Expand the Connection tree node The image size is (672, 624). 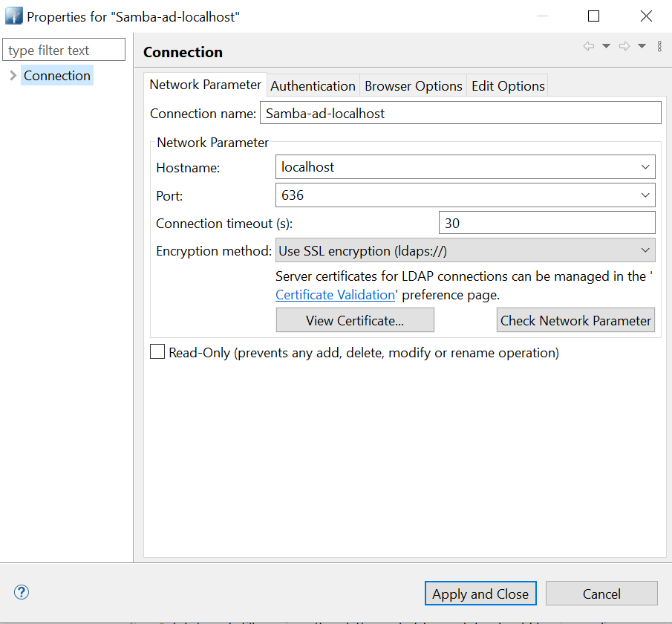pos(13,76)
